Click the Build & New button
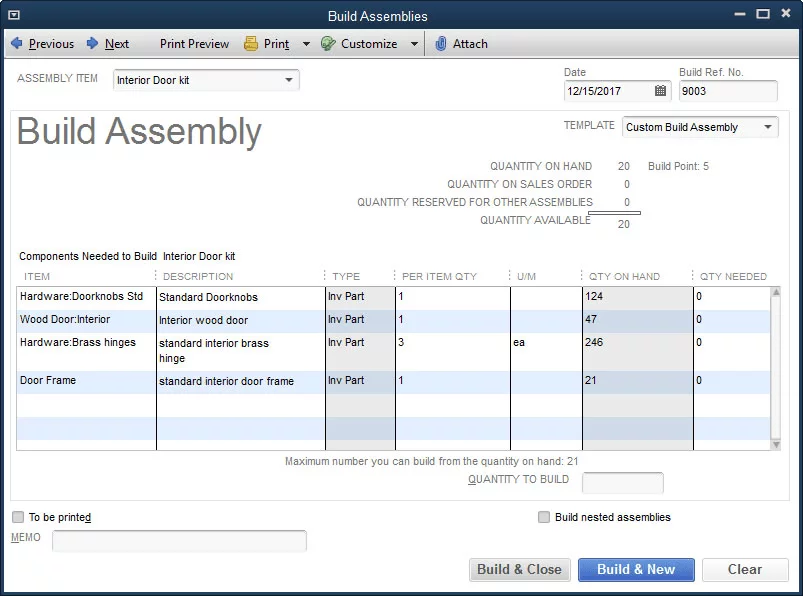The height and width of the screenshot is (596, 803). coord(636,569)
